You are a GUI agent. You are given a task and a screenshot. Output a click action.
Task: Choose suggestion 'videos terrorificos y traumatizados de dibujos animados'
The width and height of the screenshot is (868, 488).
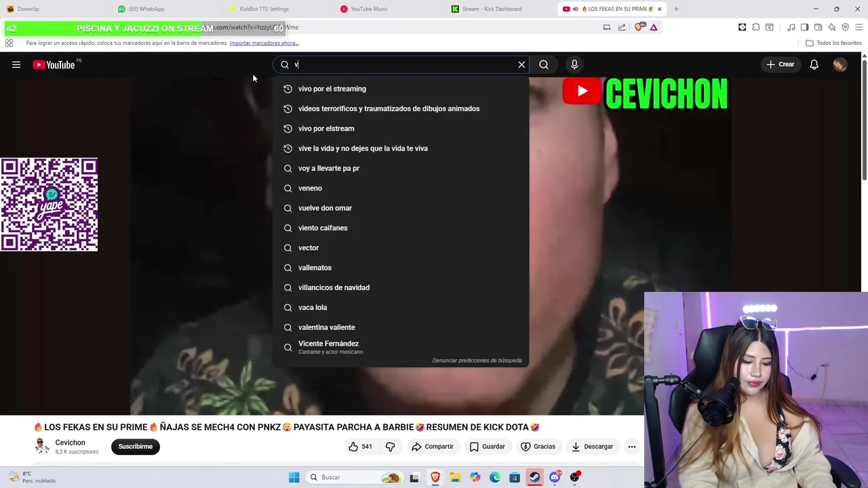tap(401, 108)
